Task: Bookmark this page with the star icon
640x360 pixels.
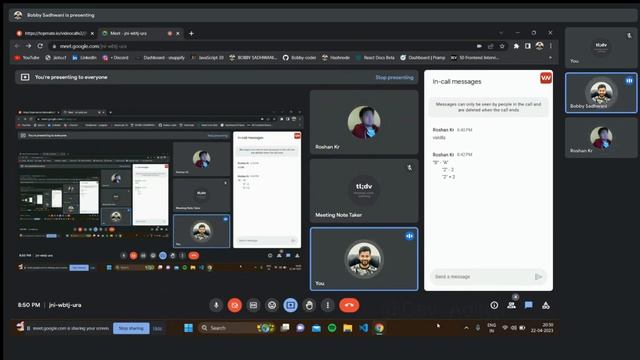Action: pos(502,46)
